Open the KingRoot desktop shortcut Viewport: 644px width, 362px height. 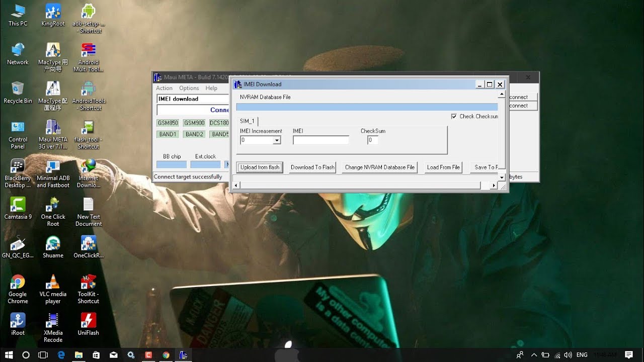tap(53, 15)
